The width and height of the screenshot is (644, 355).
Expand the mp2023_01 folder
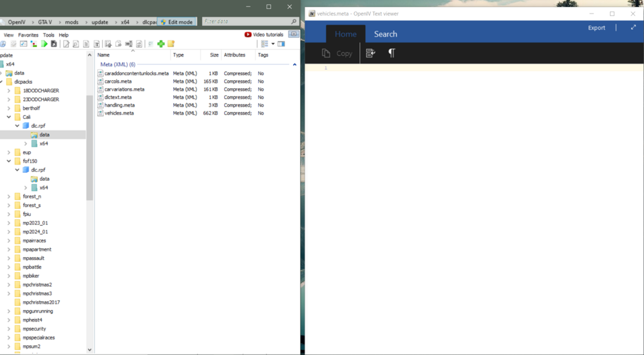click(8, 223)
